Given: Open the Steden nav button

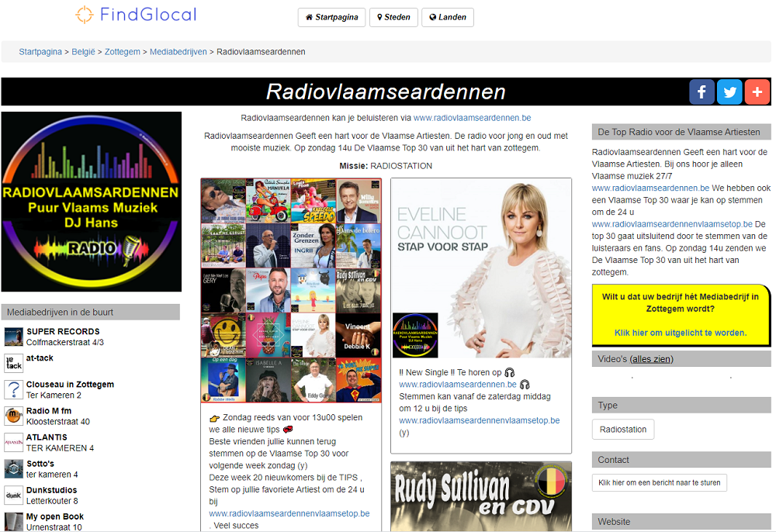Looking at the screenshot, I should pos(393,17).
